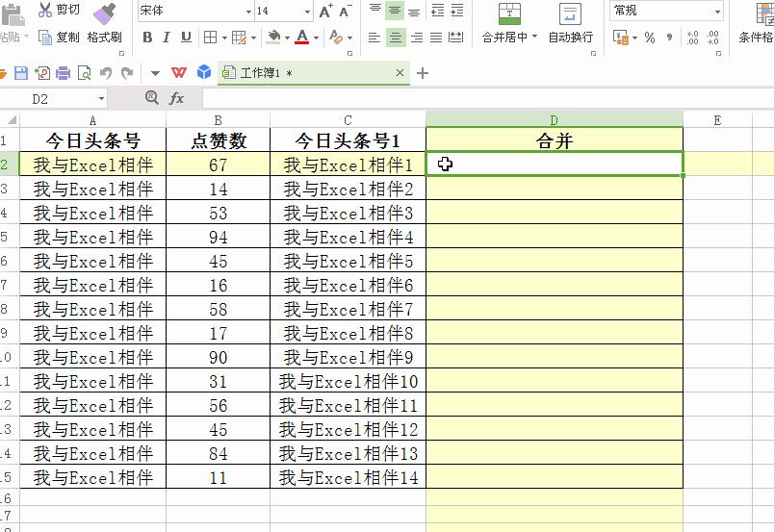Align text to the right
The image size is (774, 532).
pos(417,37)
